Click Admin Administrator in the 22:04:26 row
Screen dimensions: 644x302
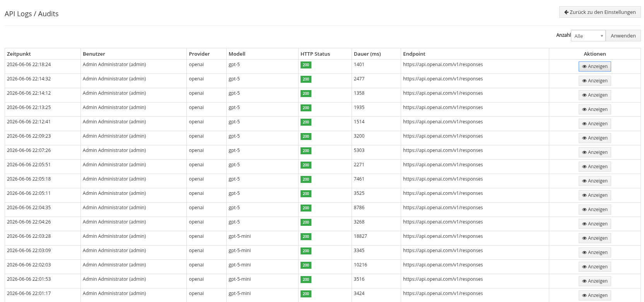click(x=114, y=222)
